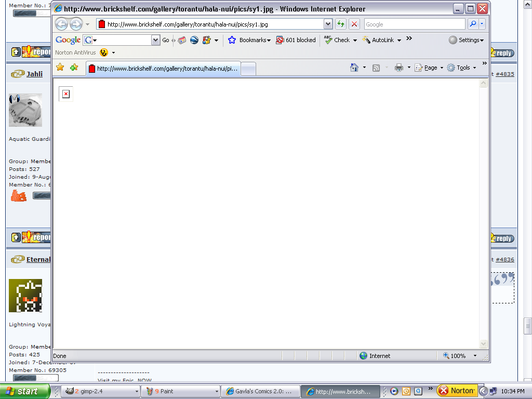Click the Google toolbar logo
Image resolution: width=532 pixels, height=399 pixels.
tap(68, 40)
